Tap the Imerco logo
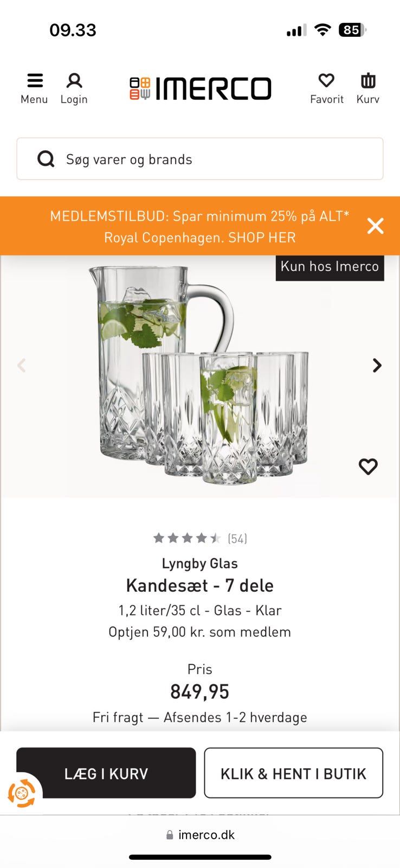This screenshot has height=868, width=400. [200, 88]
